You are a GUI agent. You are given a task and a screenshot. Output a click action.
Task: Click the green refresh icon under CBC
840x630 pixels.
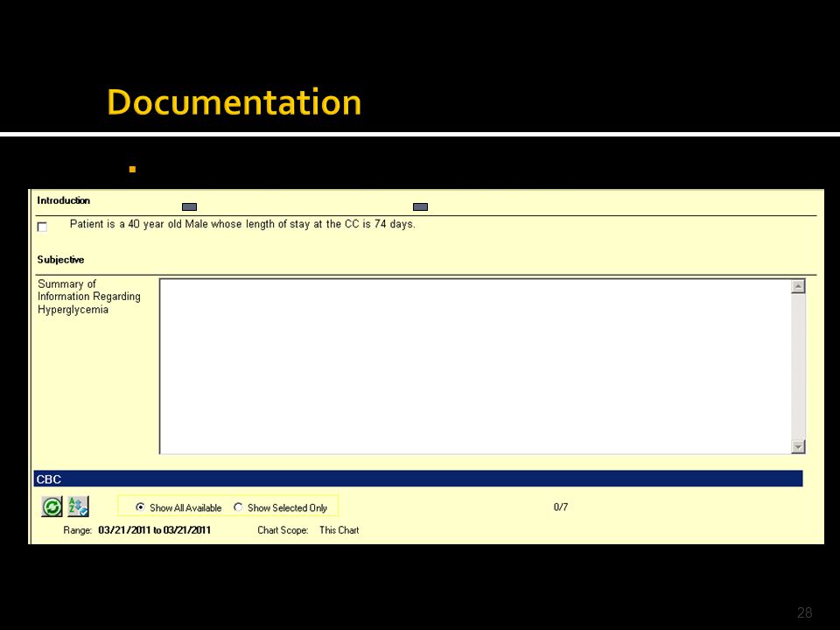tap(52, 507)
